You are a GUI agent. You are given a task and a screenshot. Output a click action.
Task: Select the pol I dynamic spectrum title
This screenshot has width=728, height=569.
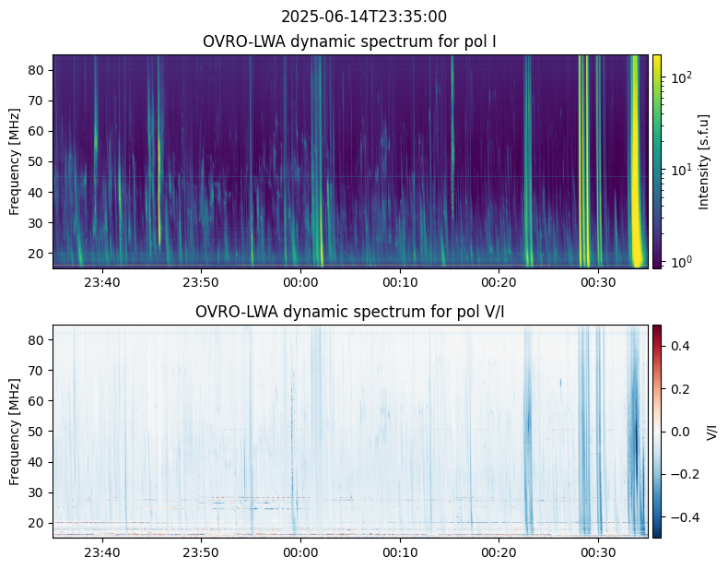[349, 41]
